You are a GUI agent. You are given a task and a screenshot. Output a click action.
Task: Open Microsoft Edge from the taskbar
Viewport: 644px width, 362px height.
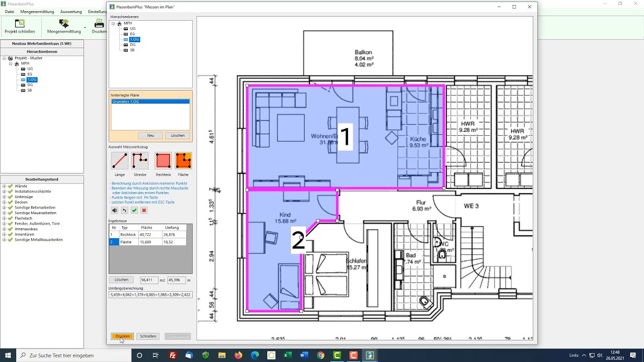[x=255, y=355]
